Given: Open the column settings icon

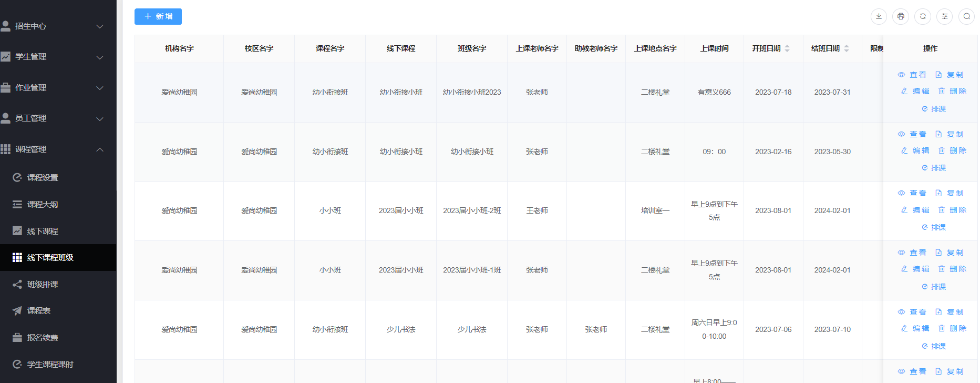Looking at the screenshot, I should [x=945, y=16].
